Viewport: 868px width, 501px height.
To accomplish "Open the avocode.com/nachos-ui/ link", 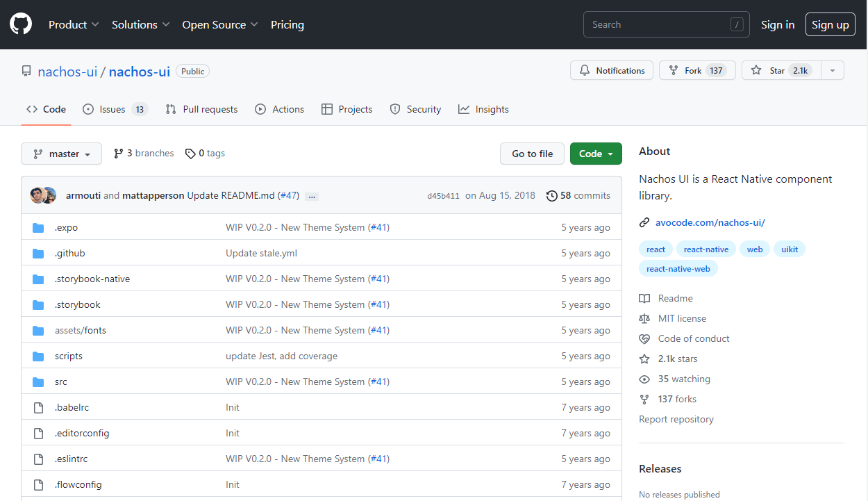I will point(710,223).
